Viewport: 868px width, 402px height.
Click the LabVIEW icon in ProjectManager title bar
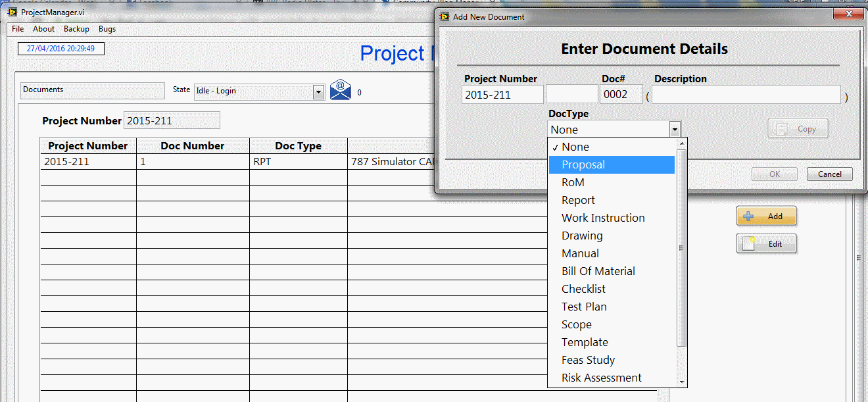[12, 13]
